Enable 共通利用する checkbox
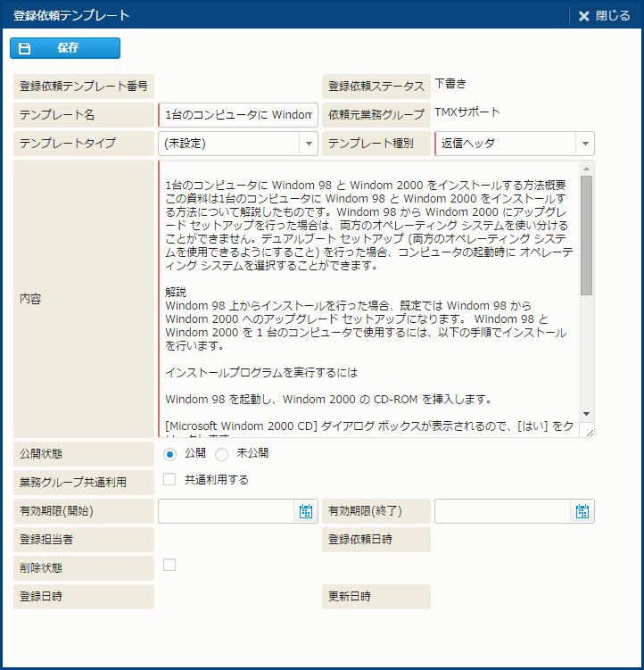 click(x=169, y=480)
